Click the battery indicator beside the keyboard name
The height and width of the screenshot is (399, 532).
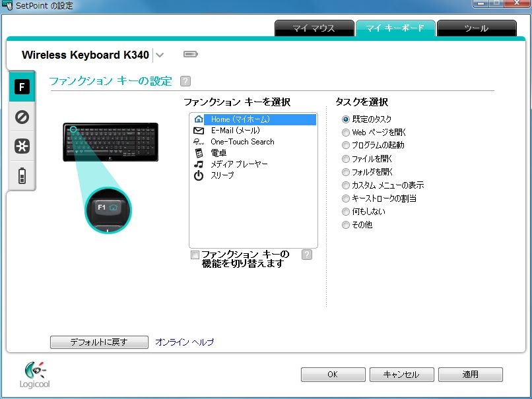[x=190, y=54]
